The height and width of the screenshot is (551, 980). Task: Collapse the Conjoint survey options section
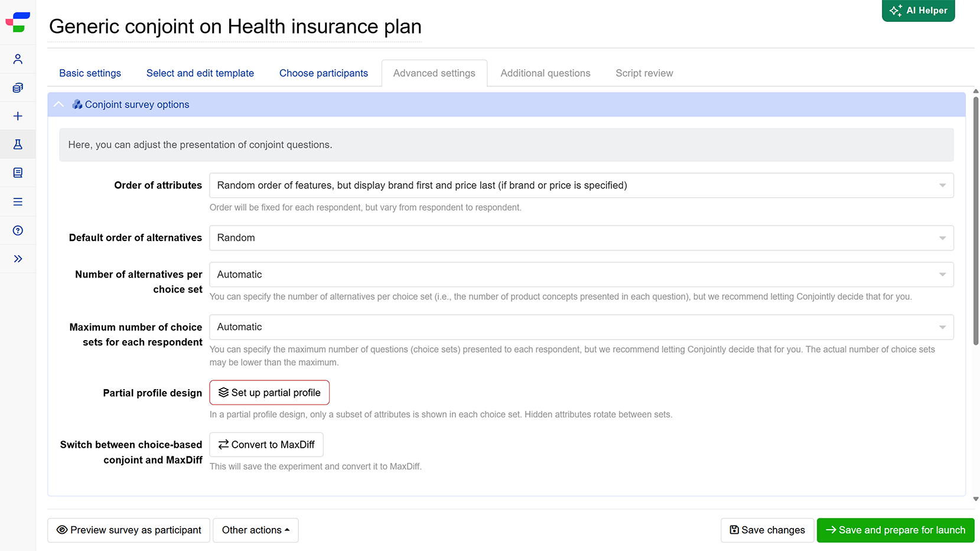(58, 105)
